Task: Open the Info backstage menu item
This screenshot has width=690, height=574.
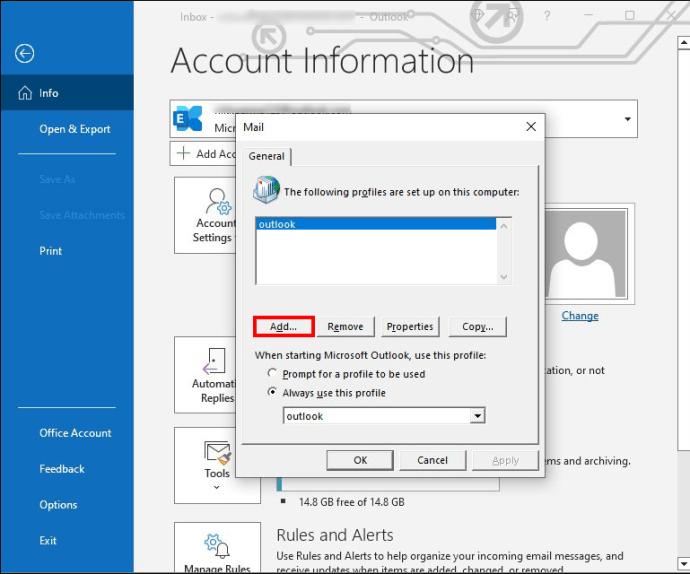Action: tap(67, 93)
